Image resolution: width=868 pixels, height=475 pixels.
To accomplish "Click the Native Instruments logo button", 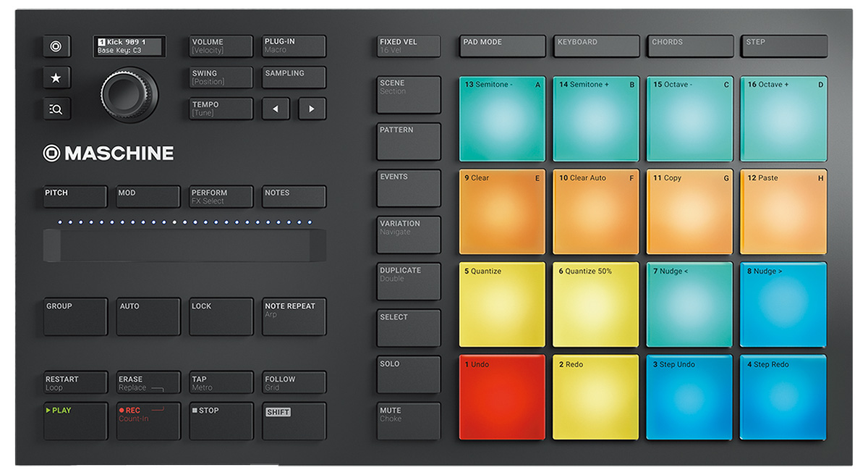I will coord(56,46).
